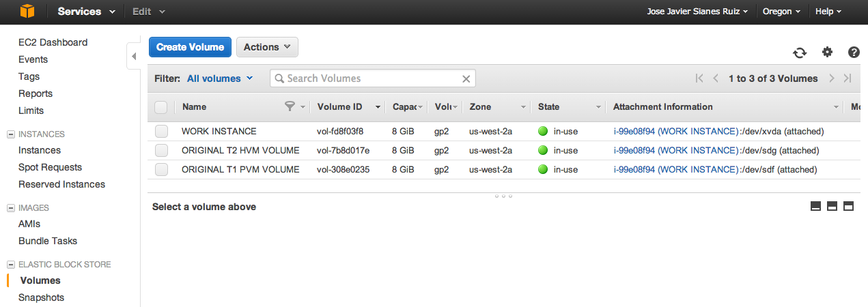Click the AWS cube logo icon
The image size is (868, 307).
27,12
